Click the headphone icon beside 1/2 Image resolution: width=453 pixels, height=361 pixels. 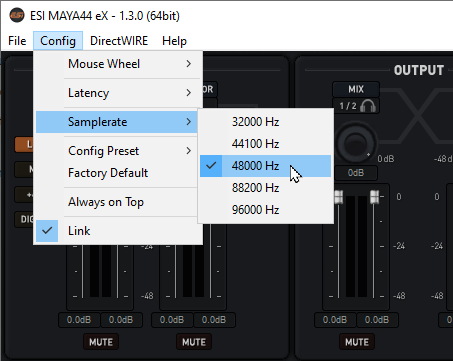pyautogui.click(x=368, y=106)
